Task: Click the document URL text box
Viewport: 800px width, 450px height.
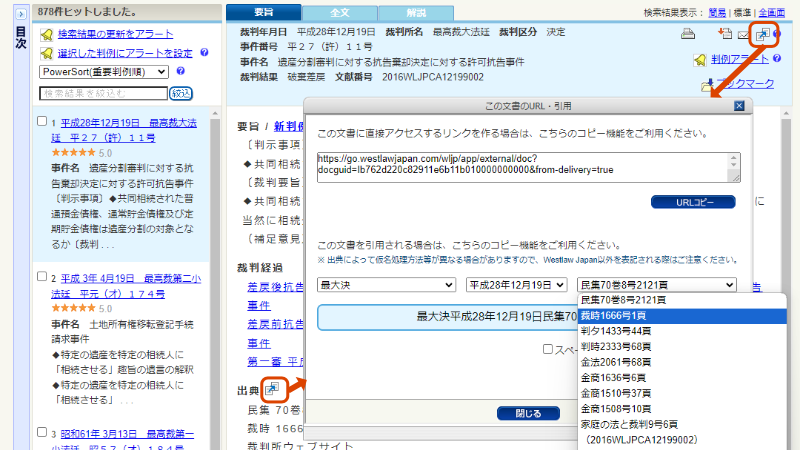Action: (x=528, y=167)
